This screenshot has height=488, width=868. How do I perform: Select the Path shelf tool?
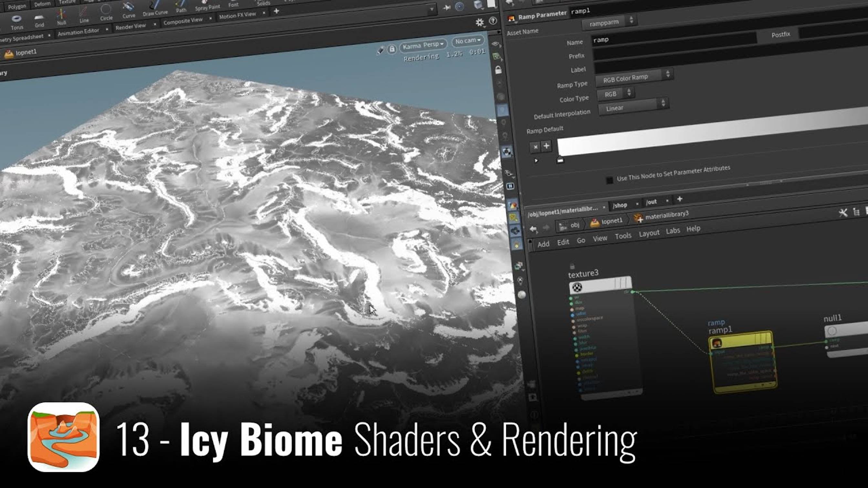pyautogui.click(x=181, y=6)
